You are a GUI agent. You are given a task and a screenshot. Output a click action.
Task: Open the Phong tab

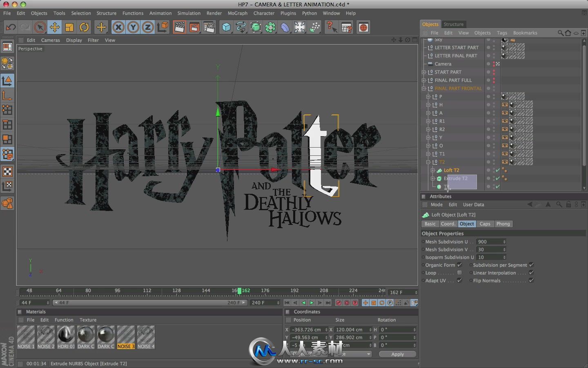pyautogui.click(x=503, y=224)
